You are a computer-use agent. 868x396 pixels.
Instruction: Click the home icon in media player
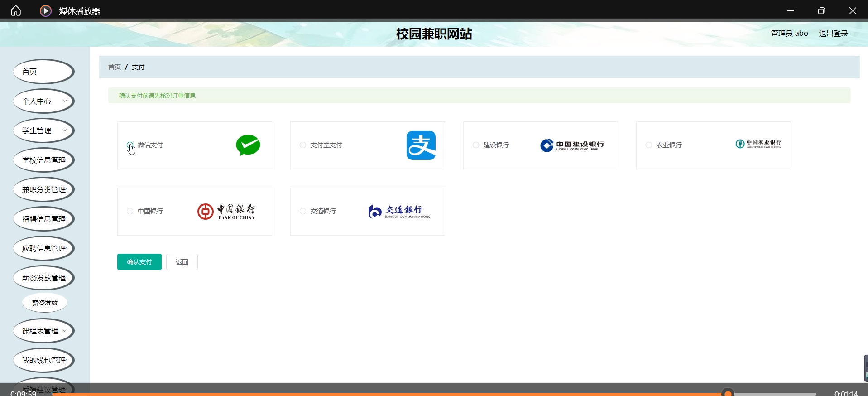tap(16, 10)
